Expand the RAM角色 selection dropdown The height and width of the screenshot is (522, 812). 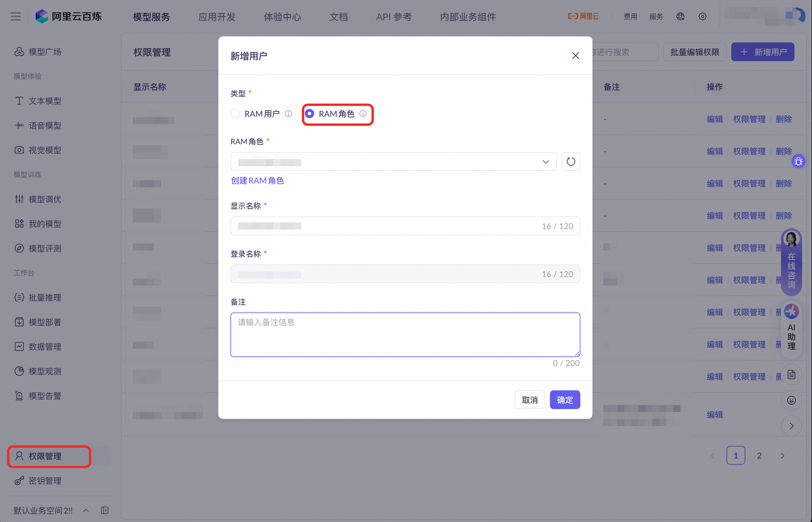click(393, 162)
